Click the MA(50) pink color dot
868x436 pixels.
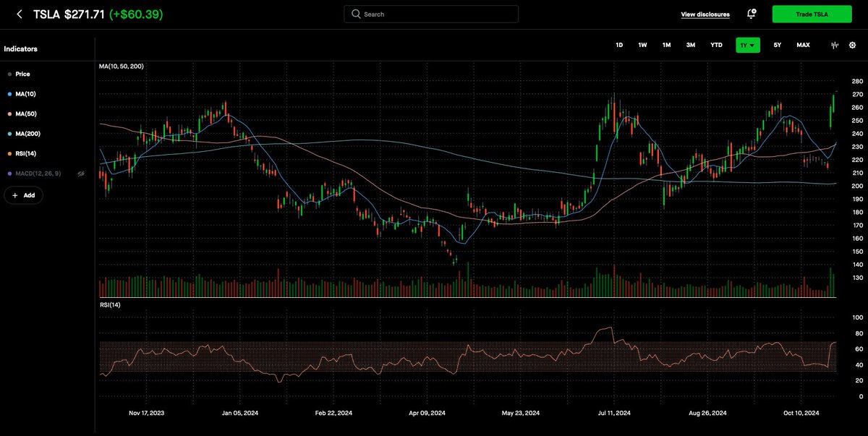[x=8, y=114]
